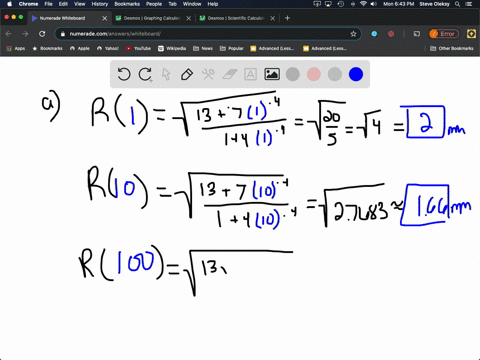Open the Yahoo! bookmark
The width and height of the screenshot is (480, 360).
tap(108, 48)
